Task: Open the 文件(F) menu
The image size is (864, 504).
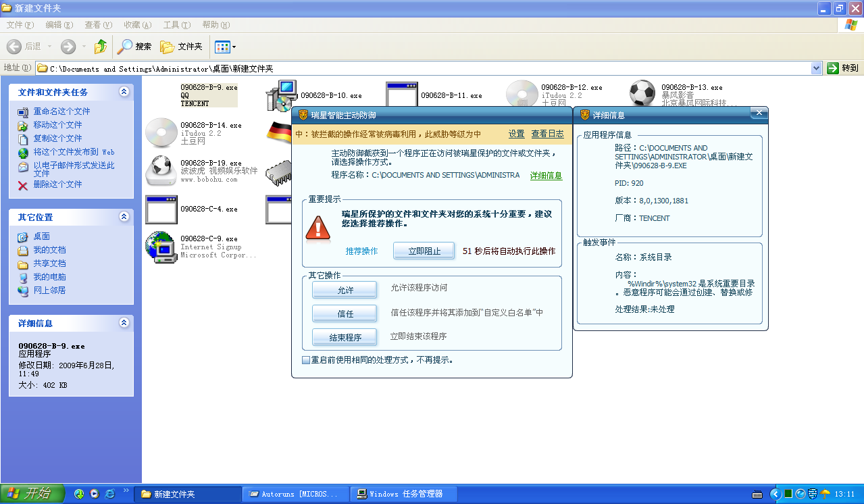Action: 20,25
